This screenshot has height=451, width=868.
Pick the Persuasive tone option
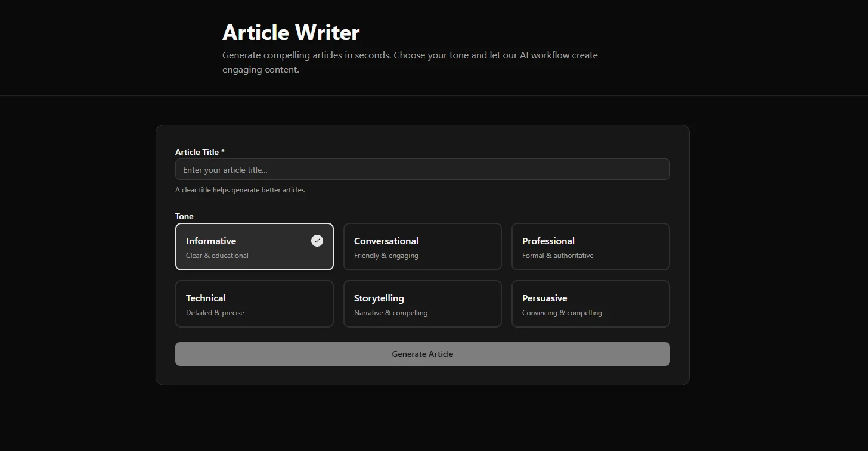coord(591,304)
